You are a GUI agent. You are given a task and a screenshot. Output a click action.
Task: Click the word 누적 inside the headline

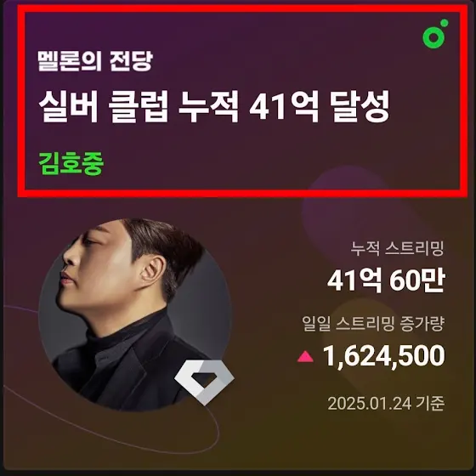coord(208,107)
